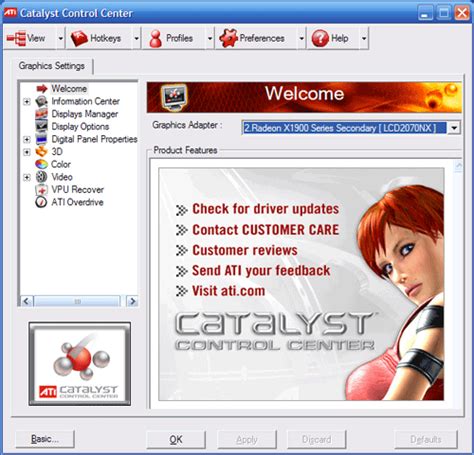
Task: Click the monitor icon in Welcome banner
Action: pyautogui.click(x=174, y=96)
